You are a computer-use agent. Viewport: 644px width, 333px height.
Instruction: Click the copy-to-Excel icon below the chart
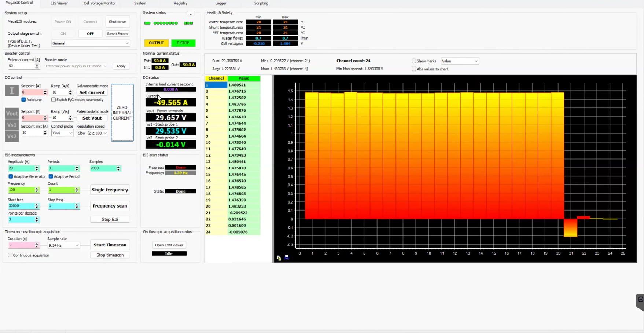(x=279, y=258)
